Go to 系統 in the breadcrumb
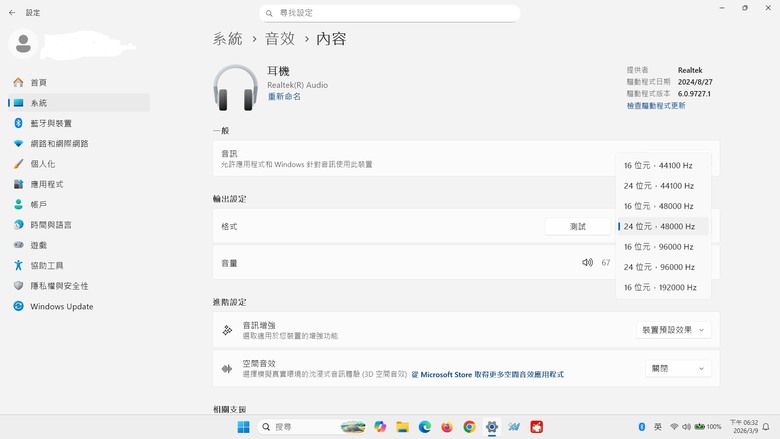Screen dimensions: 780x439 (227, 39)
